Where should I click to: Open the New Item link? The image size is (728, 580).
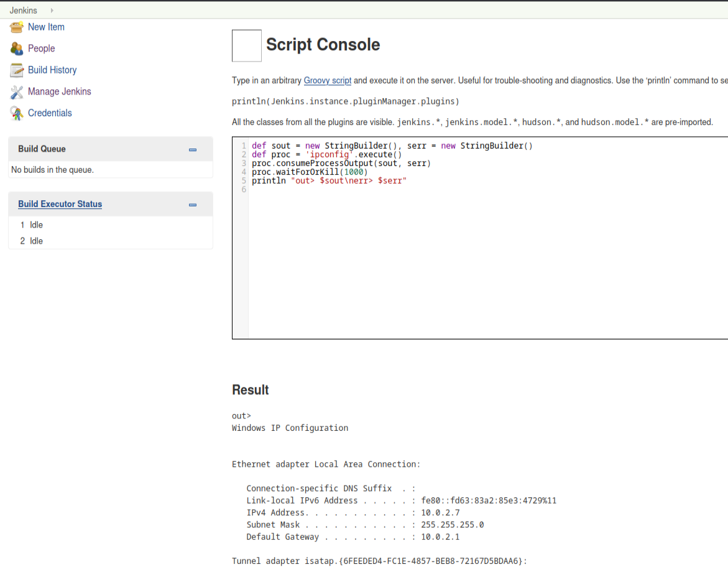click(x=46, y=27)
